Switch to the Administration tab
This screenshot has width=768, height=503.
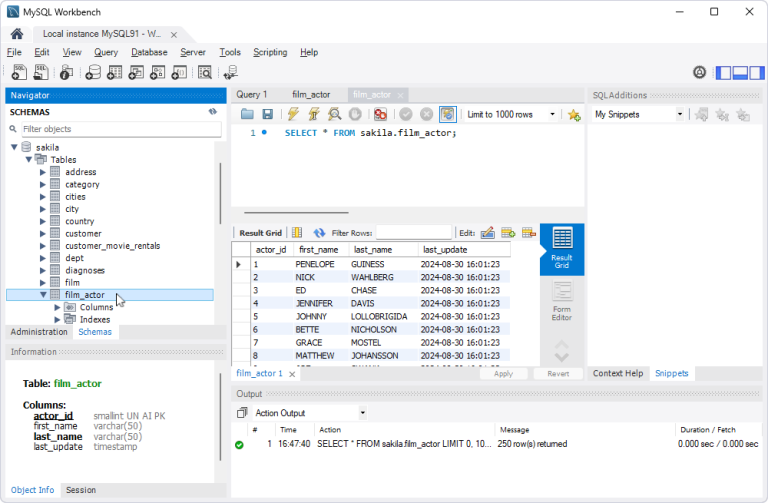(x=38, y=332)
